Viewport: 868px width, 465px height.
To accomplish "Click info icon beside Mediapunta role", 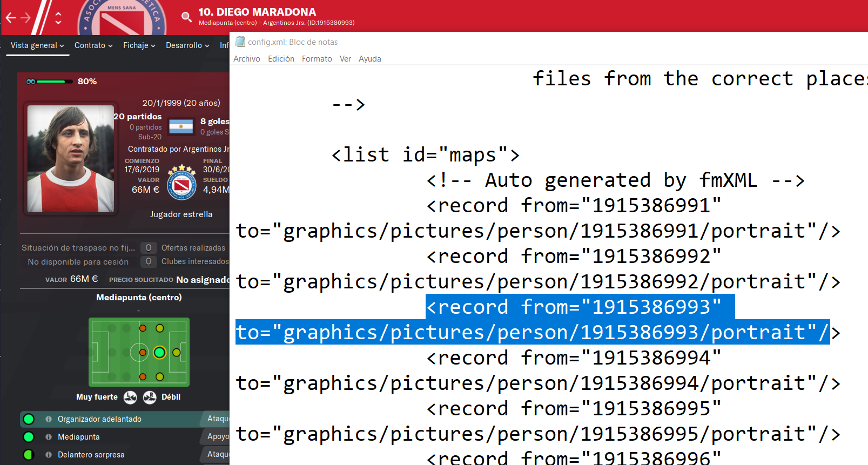I will tap(49, 437).
